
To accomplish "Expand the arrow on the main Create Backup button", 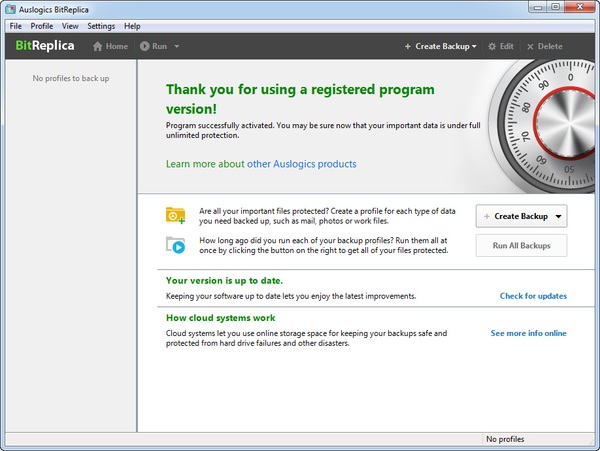I will 558,216.
